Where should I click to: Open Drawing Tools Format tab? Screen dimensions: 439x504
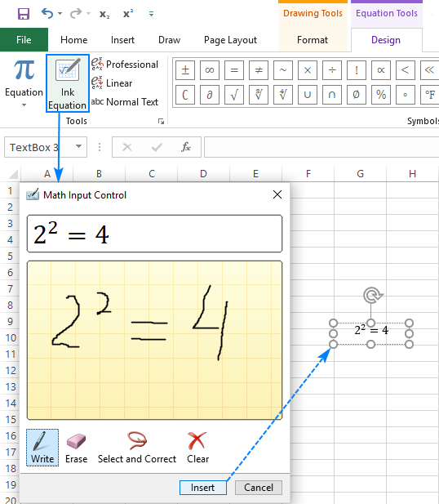pyautogui.click(x=313, y=40)
